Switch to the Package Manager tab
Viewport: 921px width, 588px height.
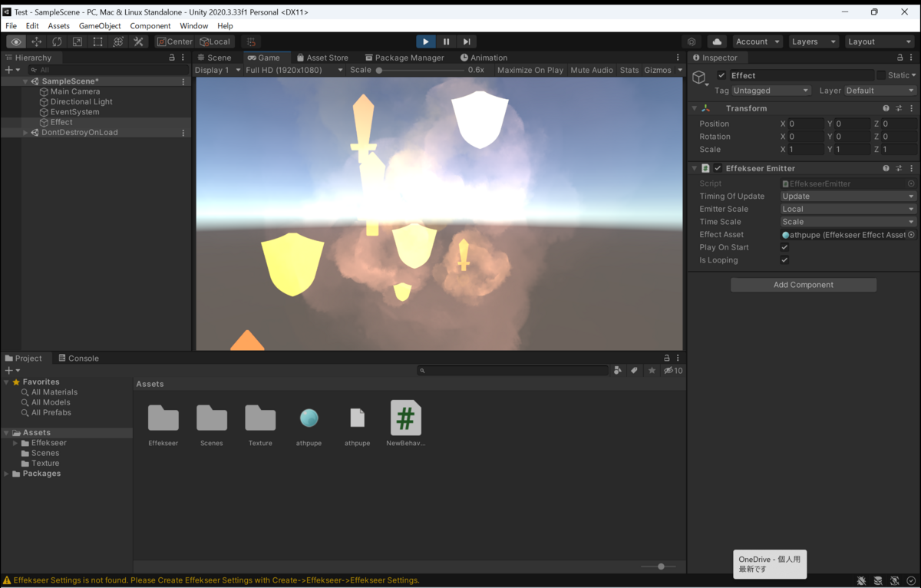(404, 58)
